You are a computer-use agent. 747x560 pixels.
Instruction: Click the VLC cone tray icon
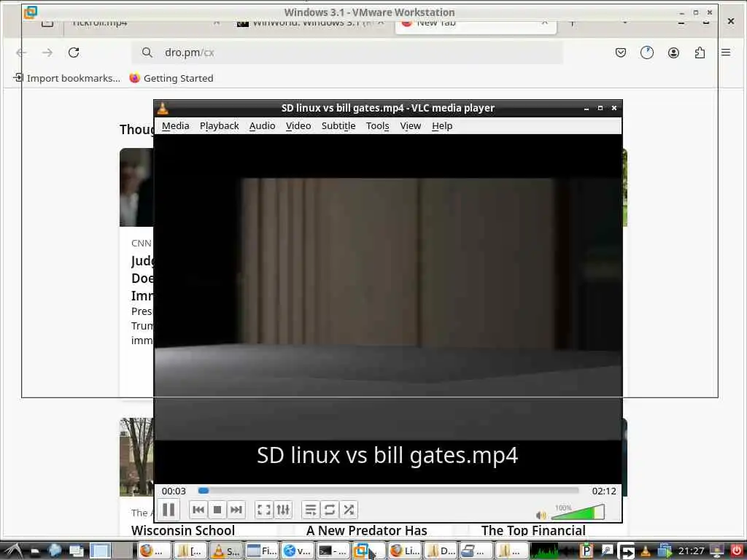coord(645,551)
